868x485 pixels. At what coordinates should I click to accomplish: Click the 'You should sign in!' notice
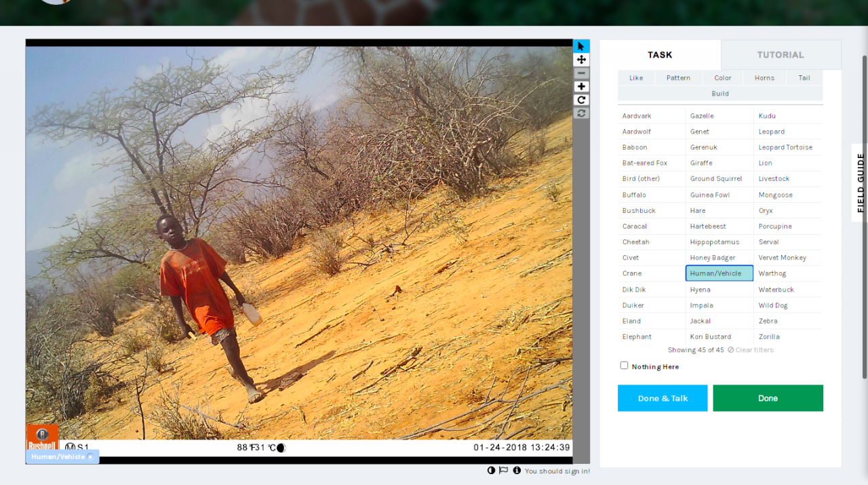557,471
